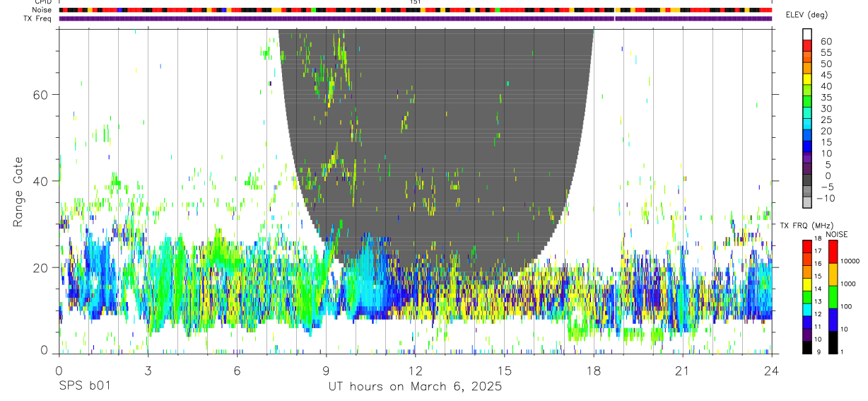Click the '24' tick on the UT hours axis
The height and width of the screenshot is (401, 868).
point(772,371)
